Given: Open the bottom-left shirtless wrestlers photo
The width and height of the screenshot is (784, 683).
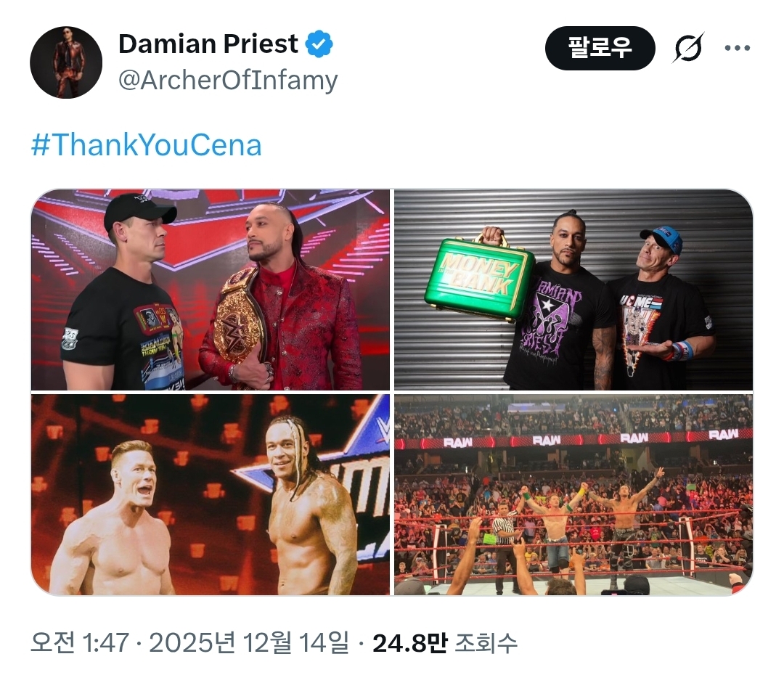Looking at the screenshot, I should 211,494.
